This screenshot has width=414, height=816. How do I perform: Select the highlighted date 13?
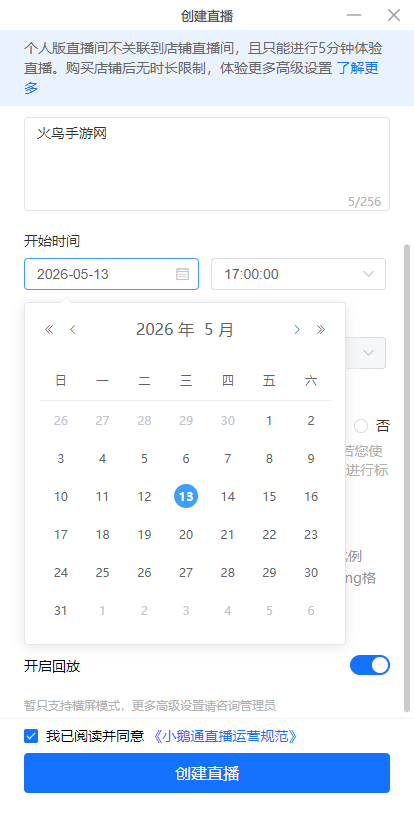pos(186,496)
